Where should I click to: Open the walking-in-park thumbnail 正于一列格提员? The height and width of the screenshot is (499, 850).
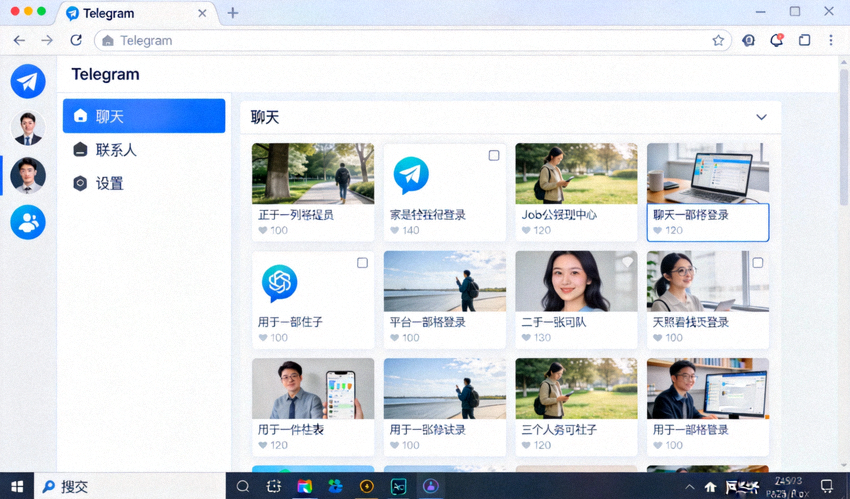click(313, 173)
